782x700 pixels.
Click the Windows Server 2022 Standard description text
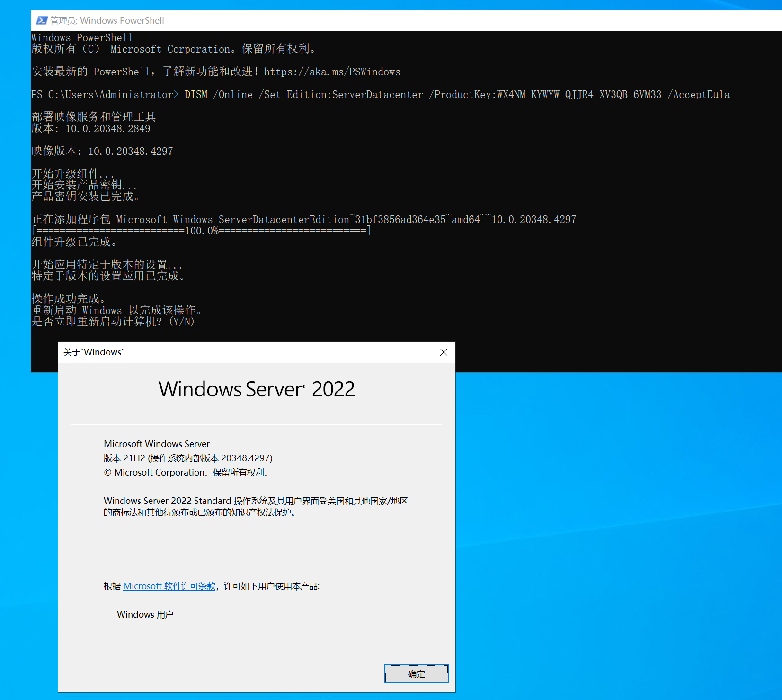tap(256, 506)
